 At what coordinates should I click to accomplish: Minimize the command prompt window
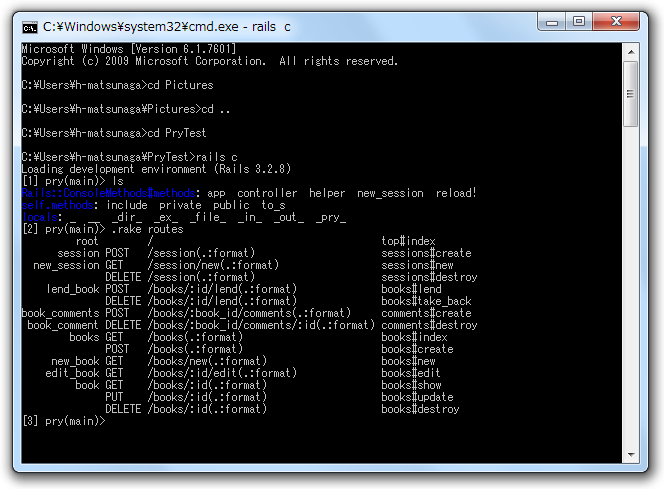pos(552,22)
